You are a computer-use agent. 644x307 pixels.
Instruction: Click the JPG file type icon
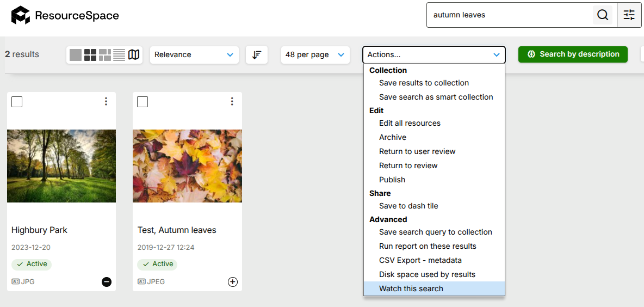[x=16, y=282]
